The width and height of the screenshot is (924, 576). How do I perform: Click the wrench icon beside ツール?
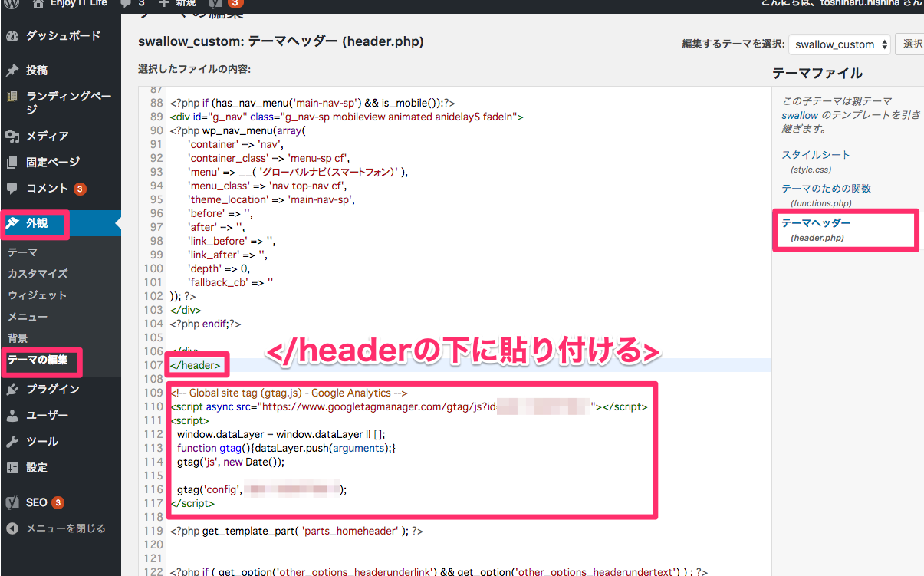pyautogui.click(x=12, y=442)
